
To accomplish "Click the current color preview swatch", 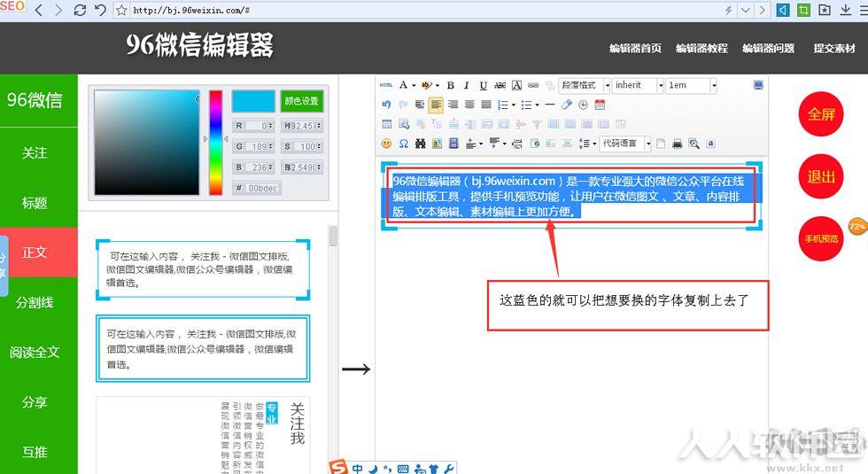I will tap(253, 101).
